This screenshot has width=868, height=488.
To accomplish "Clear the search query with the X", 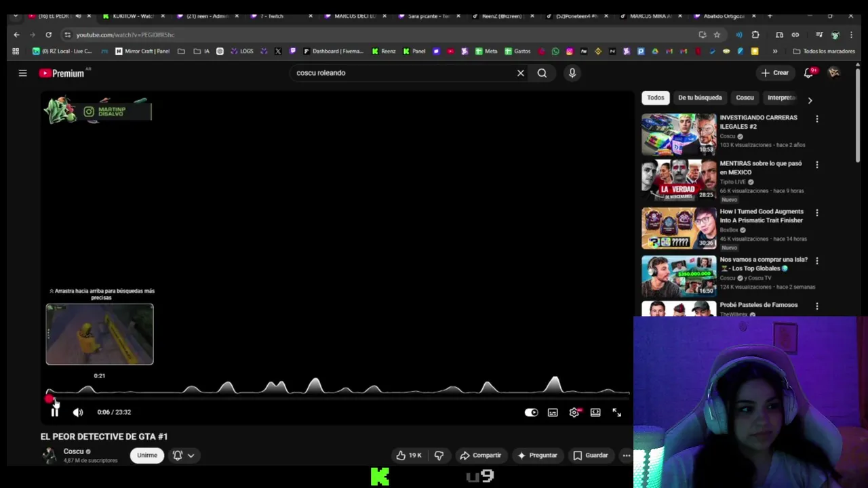I will (521, 73).
